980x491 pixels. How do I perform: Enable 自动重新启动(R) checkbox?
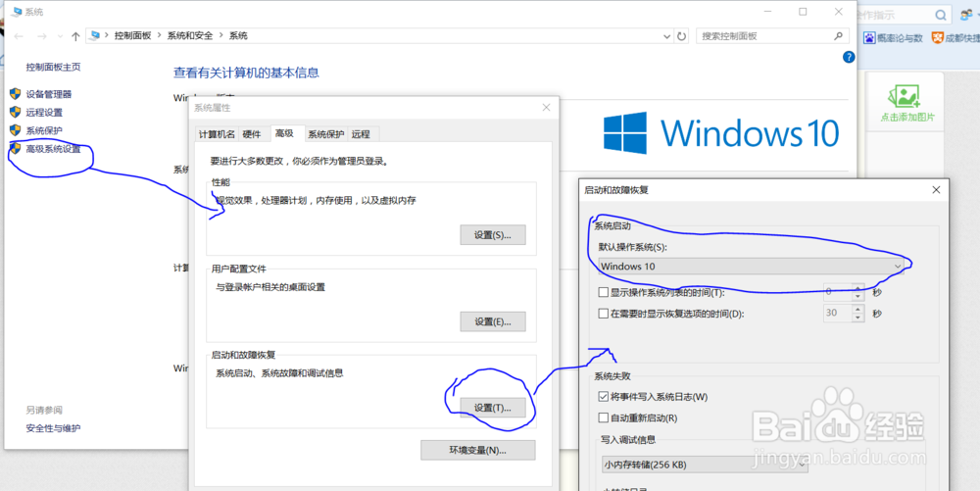point(603,417)
